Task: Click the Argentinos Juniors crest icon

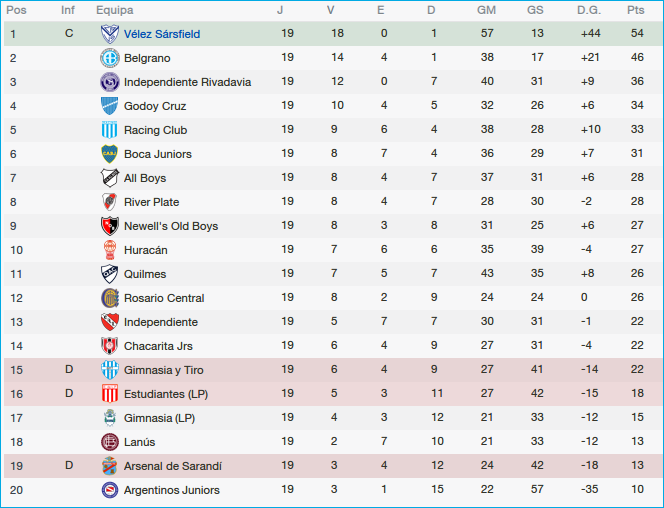Action: (110, 490)
